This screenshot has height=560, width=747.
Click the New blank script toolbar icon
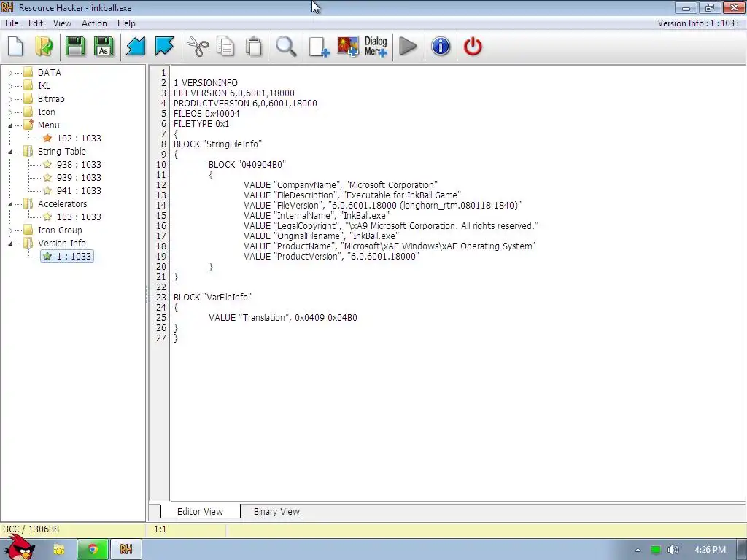click(16, 47)
